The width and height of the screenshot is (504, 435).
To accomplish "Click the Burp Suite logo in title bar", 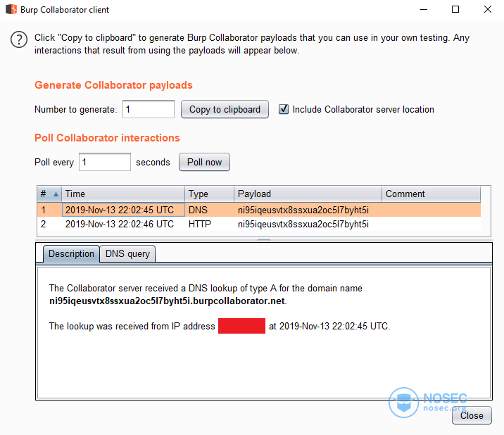I will 11,9.
